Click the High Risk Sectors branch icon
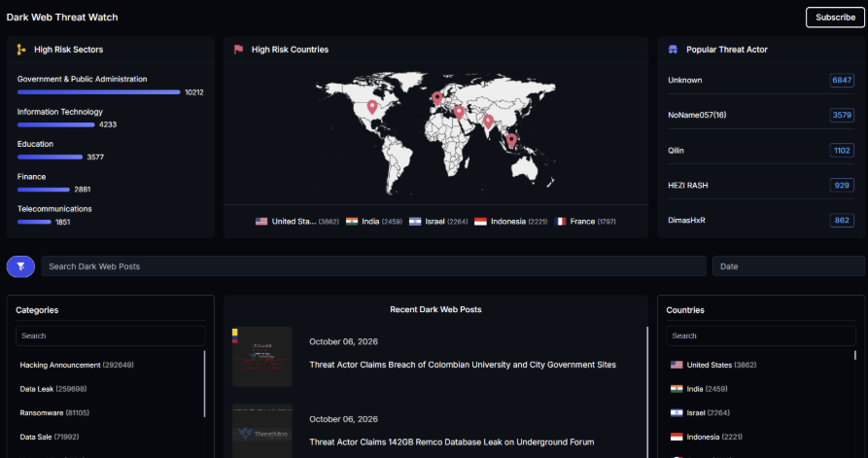This screenshot has width=868, height=458. coord(21,50)
